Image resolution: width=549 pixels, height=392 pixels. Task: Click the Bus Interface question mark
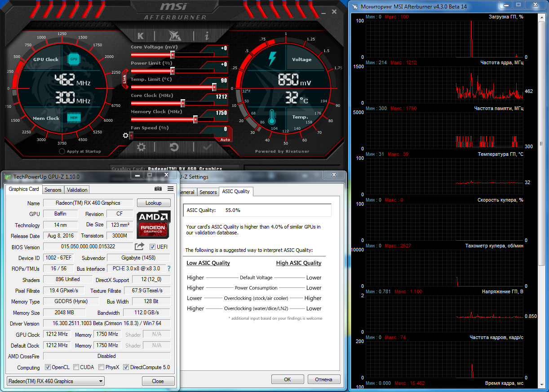(169, 269)
